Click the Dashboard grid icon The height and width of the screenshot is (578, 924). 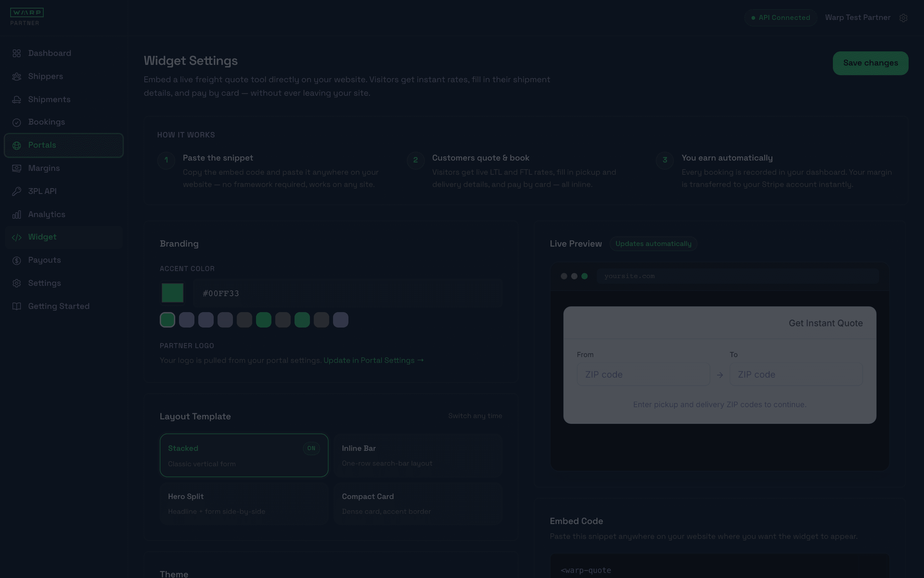point(16,54)
